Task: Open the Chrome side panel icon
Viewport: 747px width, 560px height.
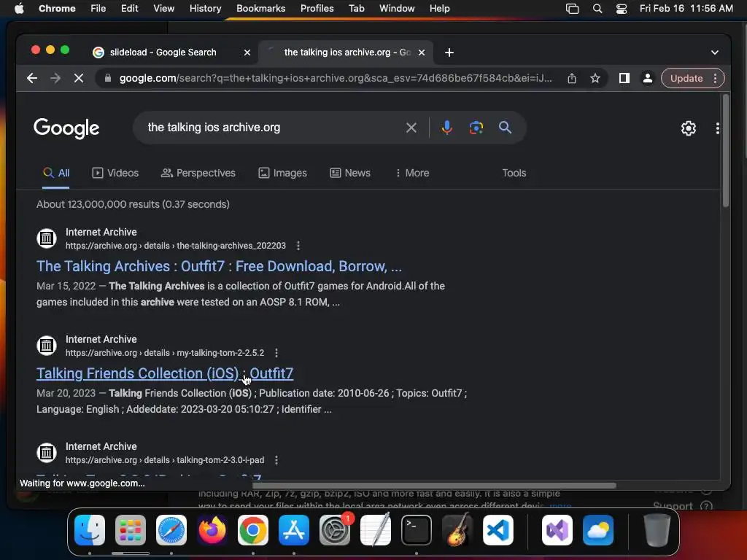Action: click(624, 78)
